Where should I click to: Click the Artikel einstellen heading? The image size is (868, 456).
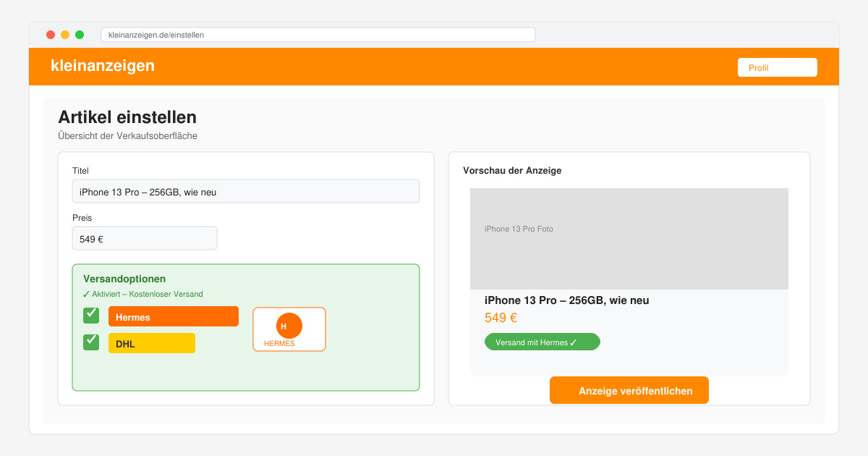[127, 117]
